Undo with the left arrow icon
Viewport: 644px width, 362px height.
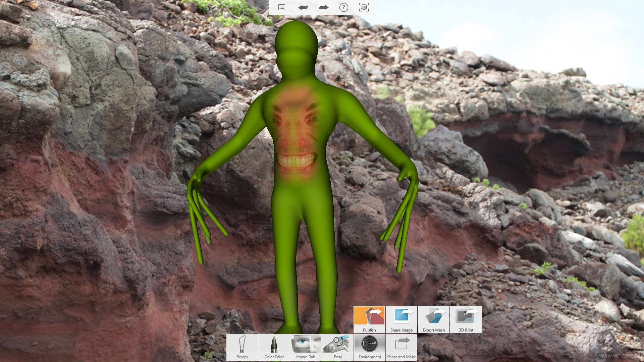(x=303, y=7)
